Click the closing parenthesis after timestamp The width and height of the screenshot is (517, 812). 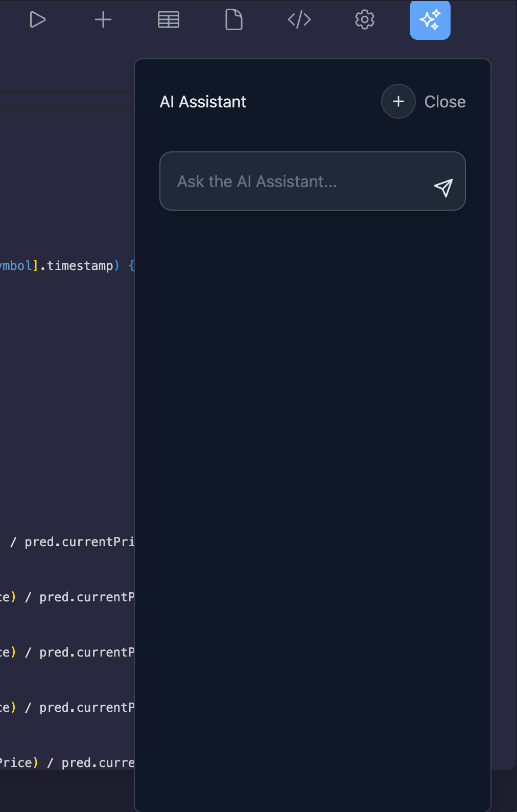pyautogui.click(x=117, y=266)
